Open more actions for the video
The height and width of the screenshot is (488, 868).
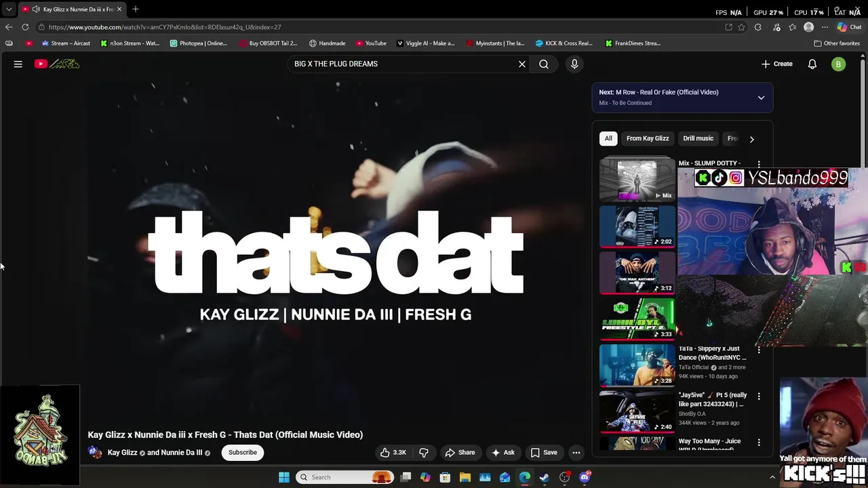point(576,453)
